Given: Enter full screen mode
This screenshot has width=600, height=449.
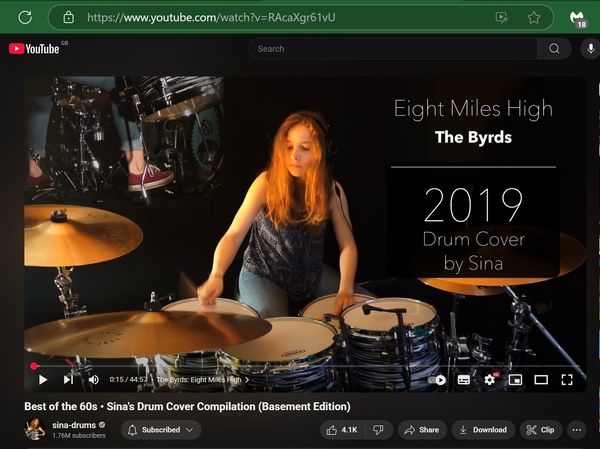Looking at the screenshot, I should [567, 380].
